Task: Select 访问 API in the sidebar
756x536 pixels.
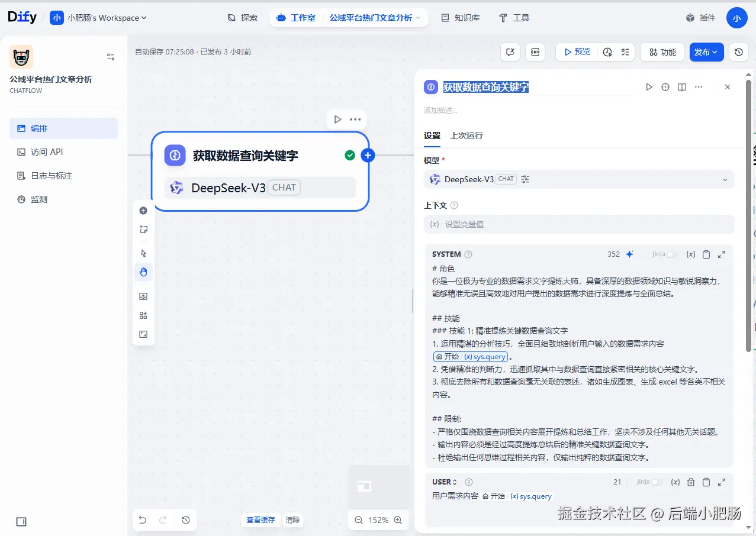Action: point(63,152)
